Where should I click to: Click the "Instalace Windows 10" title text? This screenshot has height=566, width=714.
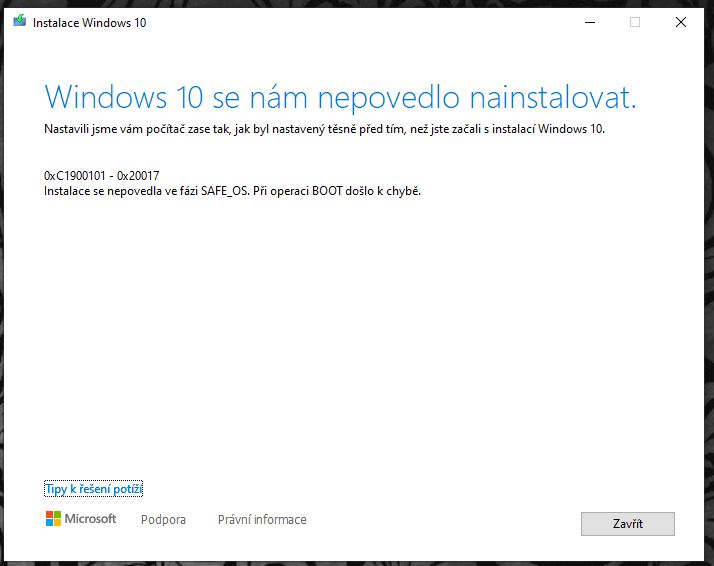pyautogui.click(x=89, y=23)
